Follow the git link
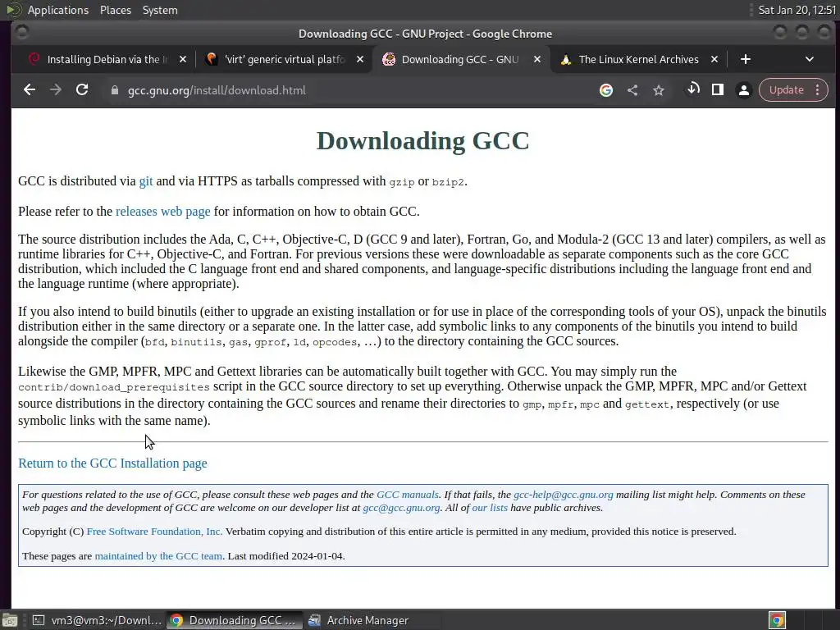 [146, 181]
